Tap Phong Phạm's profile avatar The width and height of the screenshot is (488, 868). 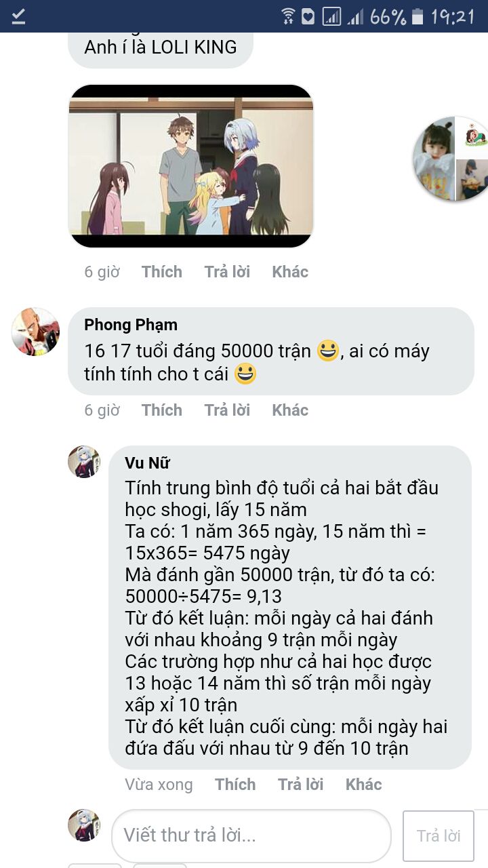pos(35,332)
